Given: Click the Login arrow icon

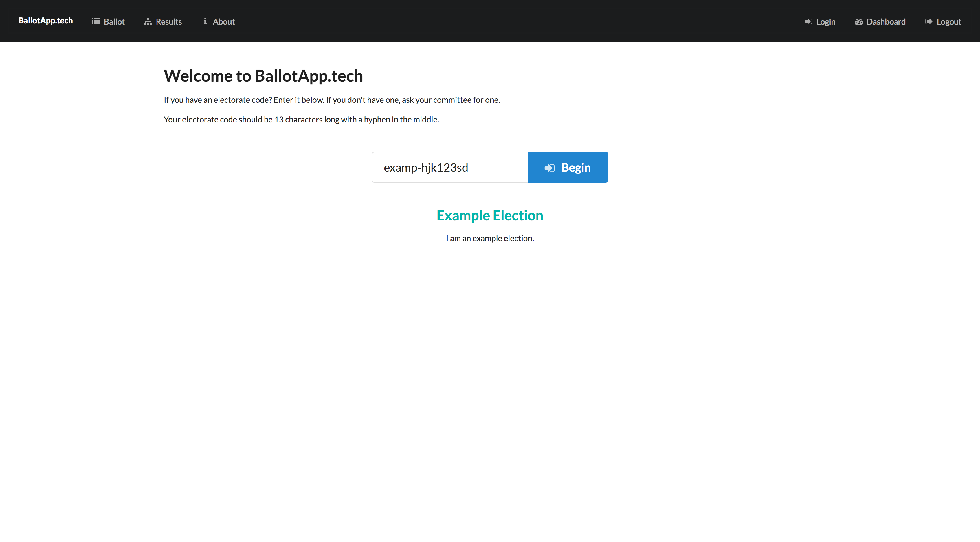Looking at the screenshot, I should tap(808, 22).
